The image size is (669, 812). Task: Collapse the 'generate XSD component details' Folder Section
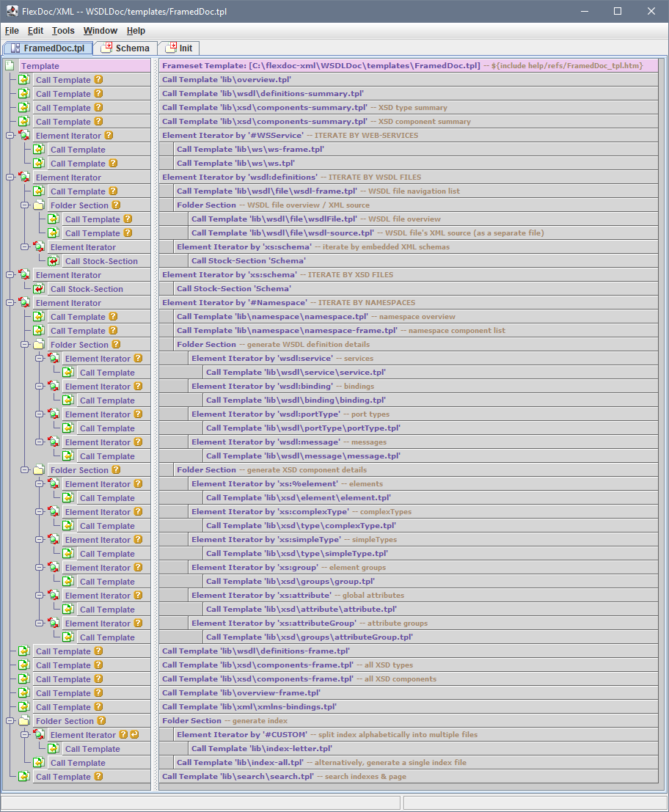tap(24, 470)
